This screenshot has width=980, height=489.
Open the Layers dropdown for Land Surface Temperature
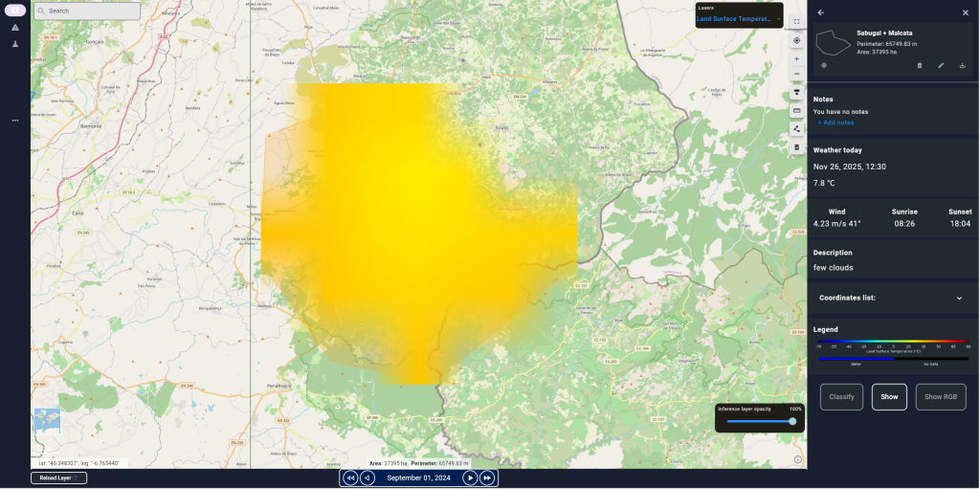click(x=739, y=18)
